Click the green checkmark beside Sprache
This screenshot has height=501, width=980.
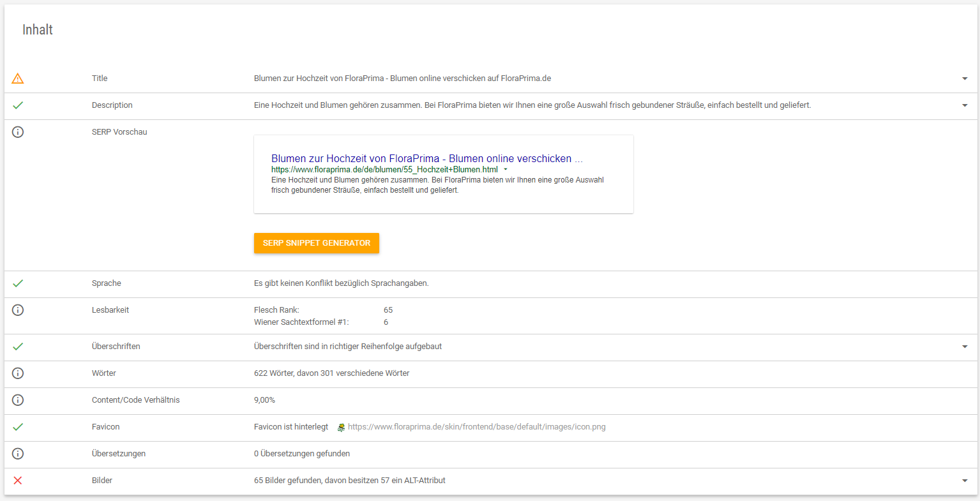click(x=18, y=283)
